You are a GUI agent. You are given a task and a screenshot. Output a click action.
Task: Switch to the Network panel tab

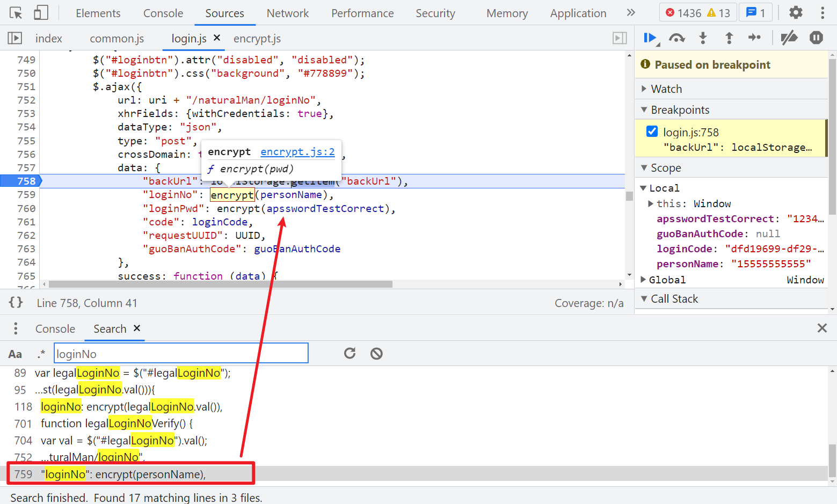(x=287, y=13)
